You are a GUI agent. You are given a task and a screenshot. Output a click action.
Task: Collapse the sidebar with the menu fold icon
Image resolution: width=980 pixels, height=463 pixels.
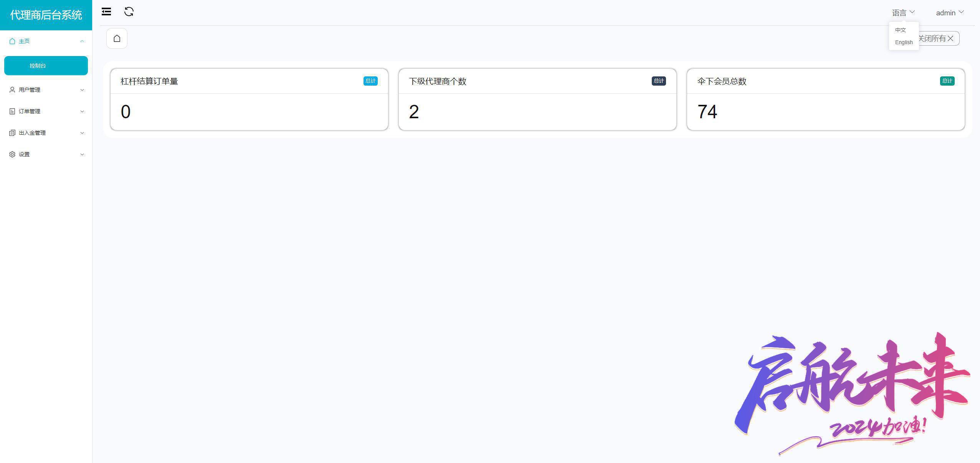(106, 12)
